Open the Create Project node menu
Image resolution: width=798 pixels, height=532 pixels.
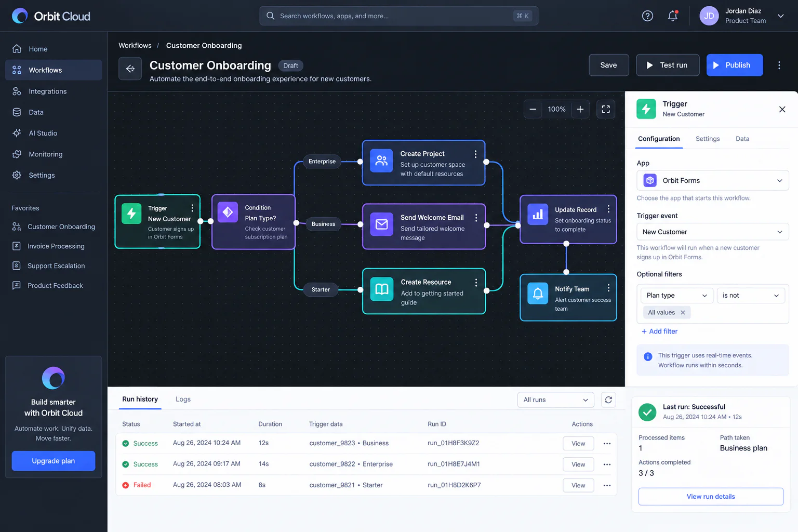475,154
